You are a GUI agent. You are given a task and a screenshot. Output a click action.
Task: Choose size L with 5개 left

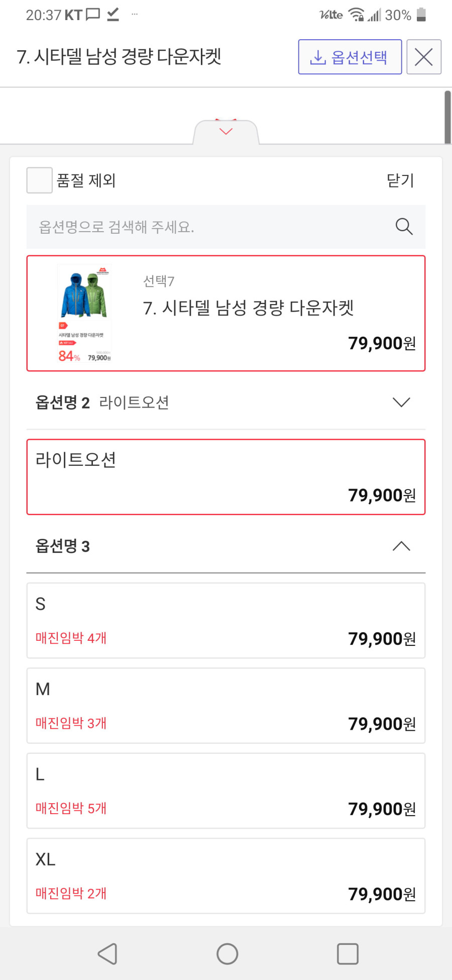pyautogui.click(x=226, y=791)
